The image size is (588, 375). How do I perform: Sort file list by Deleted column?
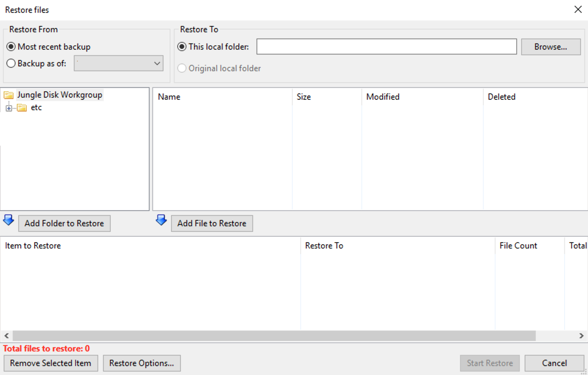[x=535, y=97]
